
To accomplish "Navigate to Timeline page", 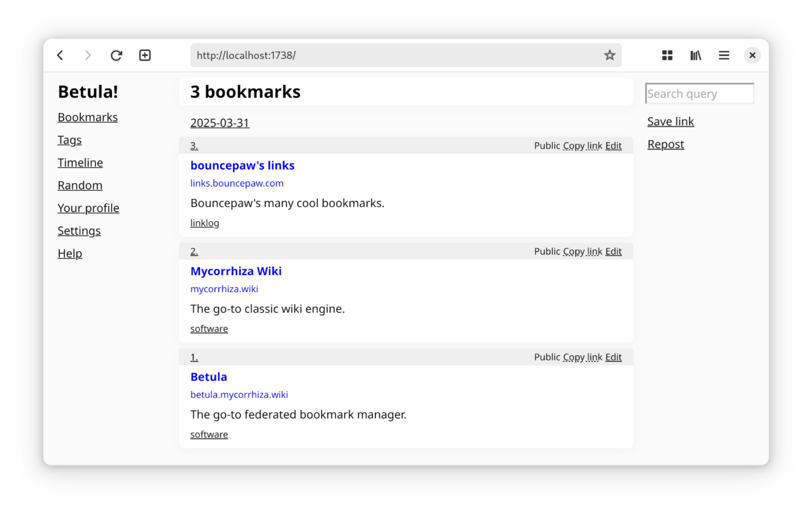I will point(80,163).
